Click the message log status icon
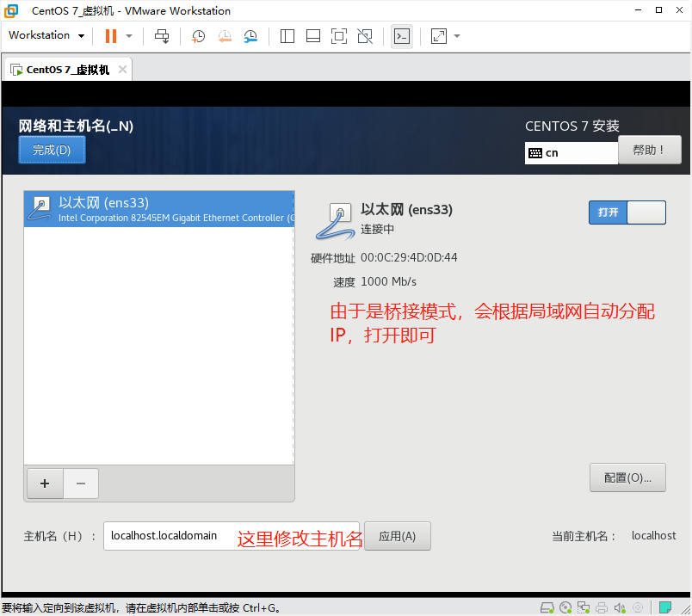The width and height of the screenshot is (692, 616). 665,607
